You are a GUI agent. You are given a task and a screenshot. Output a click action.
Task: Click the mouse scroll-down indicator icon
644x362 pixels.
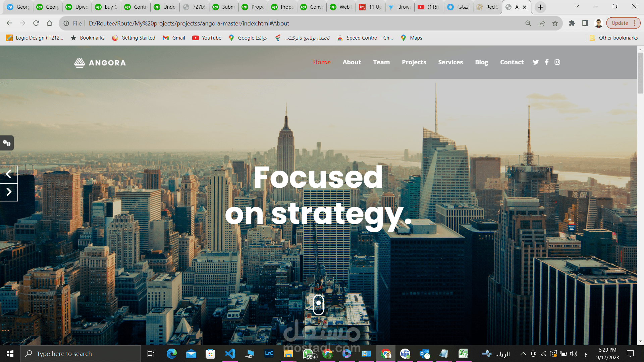[x=318, y=305]
